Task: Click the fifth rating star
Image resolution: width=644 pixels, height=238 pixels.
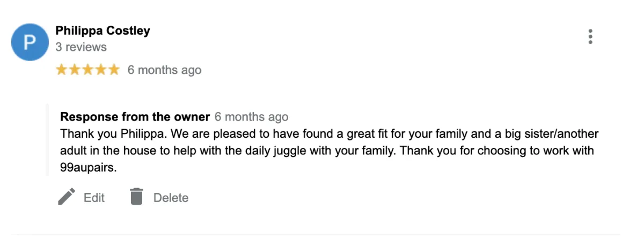Action: [x=113, y=70]
